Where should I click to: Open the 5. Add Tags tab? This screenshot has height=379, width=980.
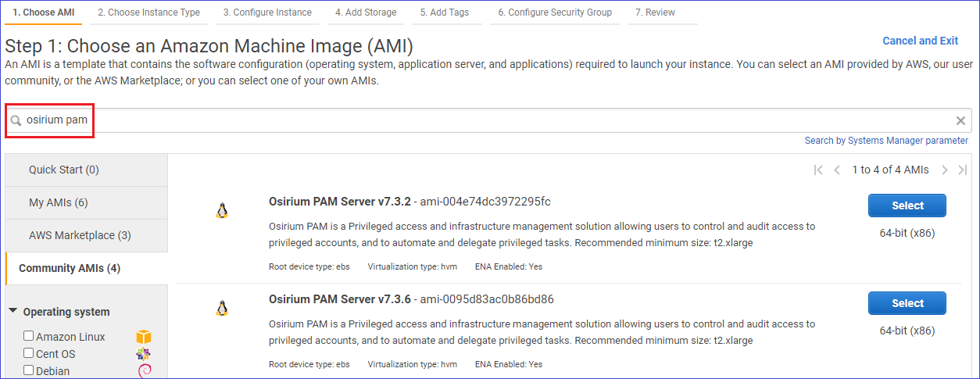coord(445,13)
